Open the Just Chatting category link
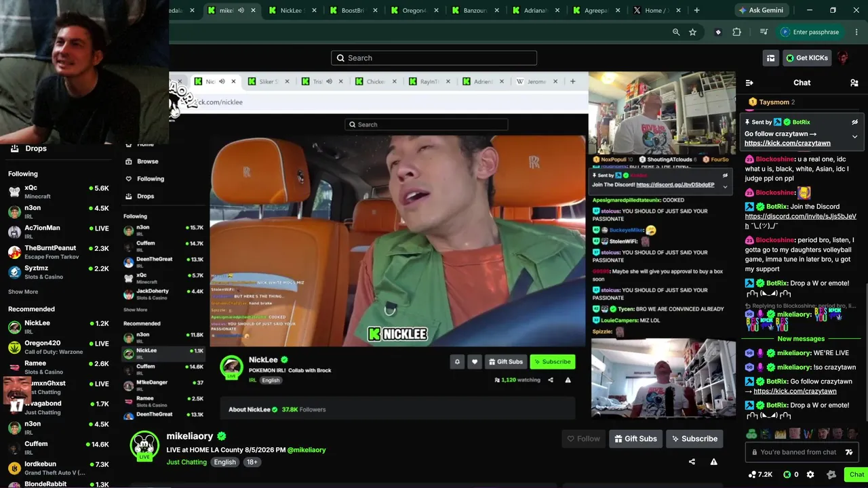 pyautogui.click(x=186, y=462)
